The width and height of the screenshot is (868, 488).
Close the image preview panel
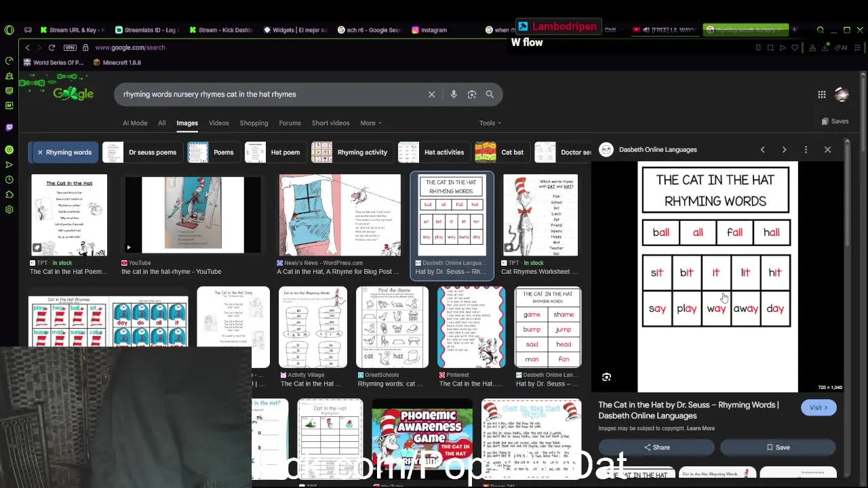point(827,150)
